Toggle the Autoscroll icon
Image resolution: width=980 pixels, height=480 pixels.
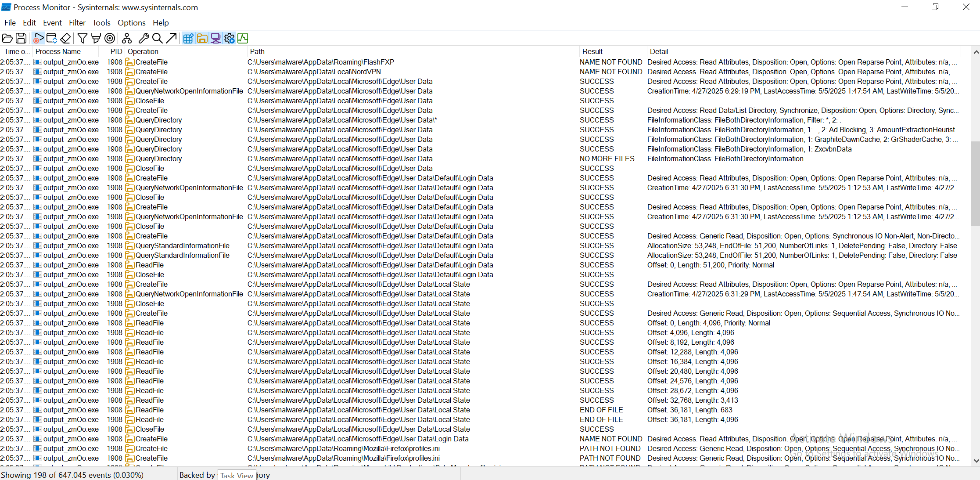[x=52, y=39]
